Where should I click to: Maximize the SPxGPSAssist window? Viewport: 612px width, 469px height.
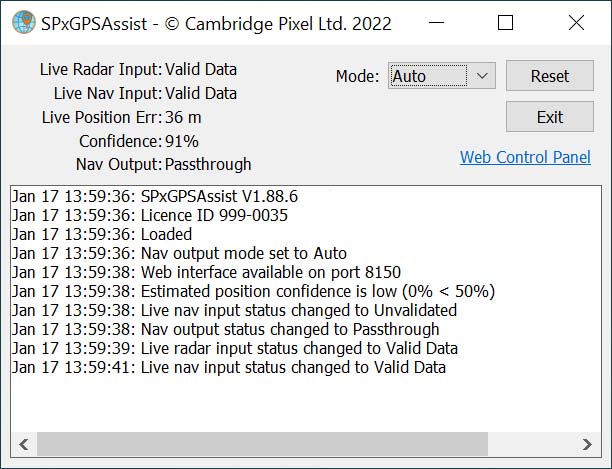(505, 23)
